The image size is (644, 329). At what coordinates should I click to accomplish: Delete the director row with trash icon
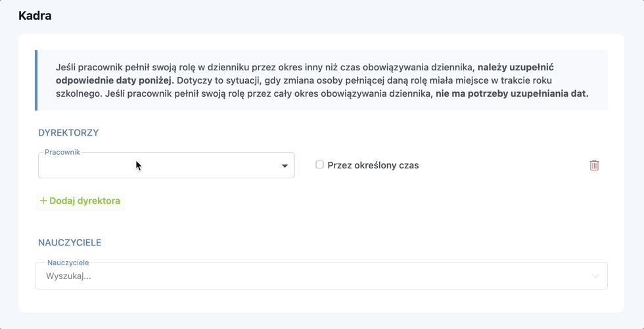pos(594,165)
